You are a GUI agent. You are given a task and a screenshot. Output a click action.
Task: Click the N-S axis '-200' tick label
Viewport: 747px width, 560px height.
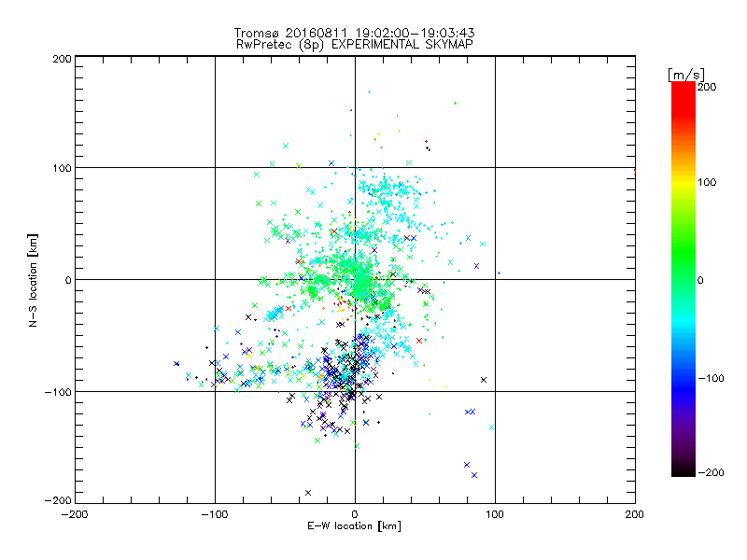[x=58, y=500]
